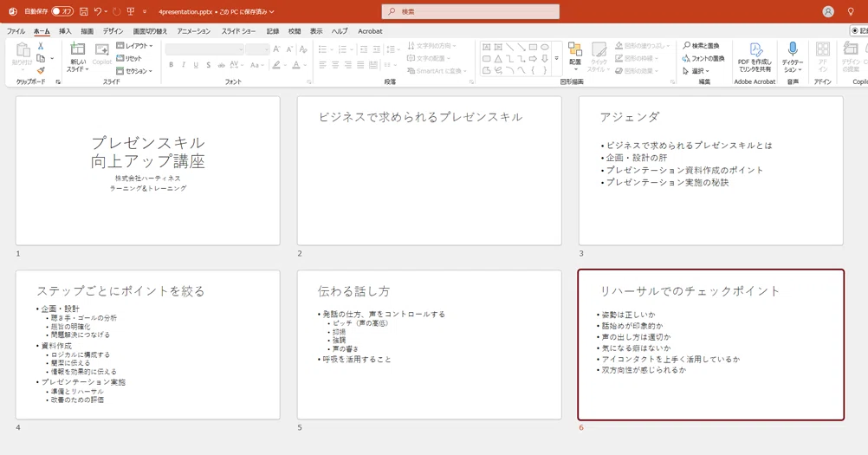Open the ヘルプ tab
Viewport: 868px width, 455px height.
pyautogui.click(x=340, y=31)
